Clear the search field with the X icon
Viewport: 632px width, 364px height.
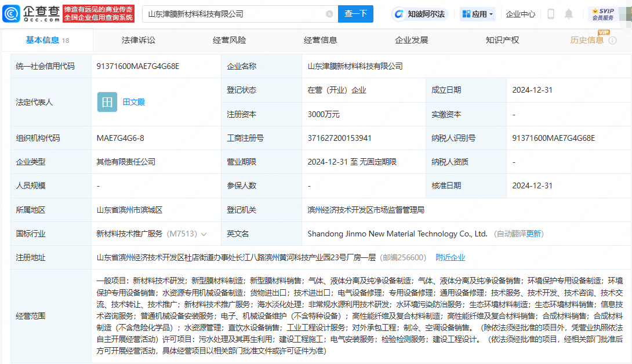coord(329,14)
